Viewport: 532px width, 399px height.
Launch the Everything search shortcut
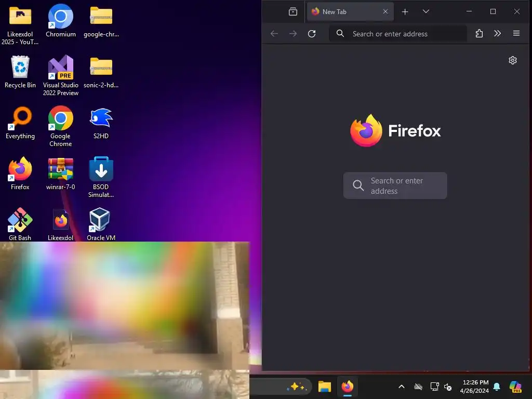click(20, 123)
